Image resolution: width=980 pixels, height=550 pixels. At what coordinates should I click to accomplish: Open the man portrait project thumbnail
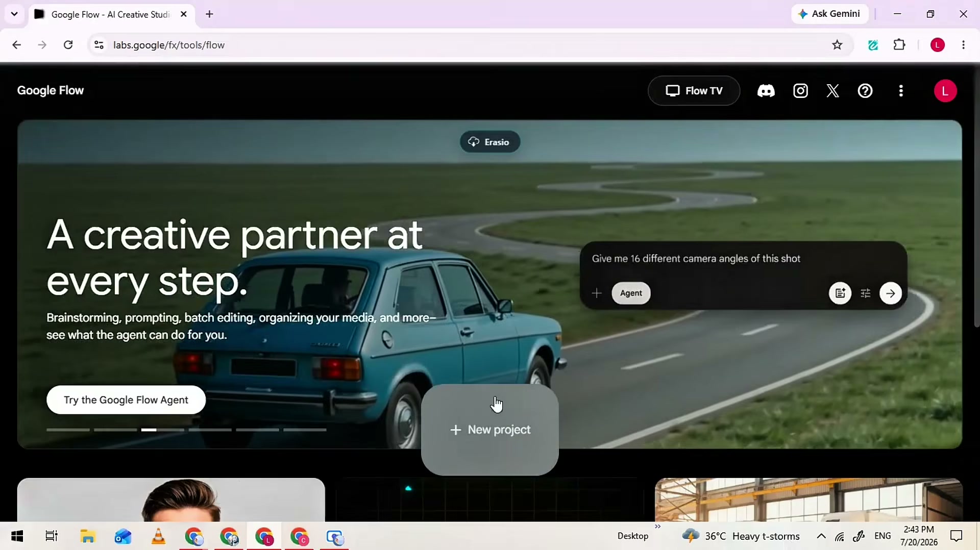pos(171,499)
